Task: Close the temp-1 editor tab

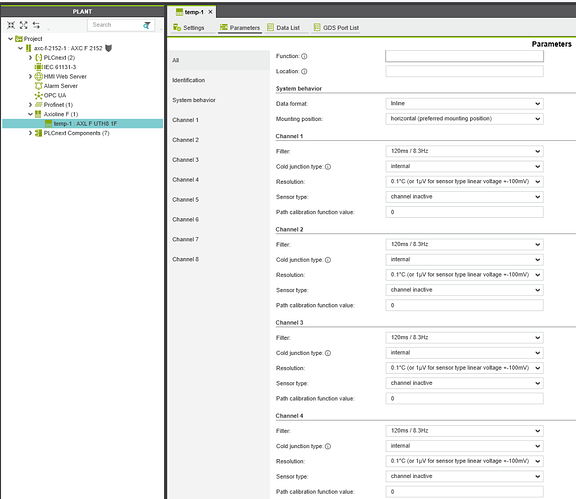Action: tap(210, 12)
